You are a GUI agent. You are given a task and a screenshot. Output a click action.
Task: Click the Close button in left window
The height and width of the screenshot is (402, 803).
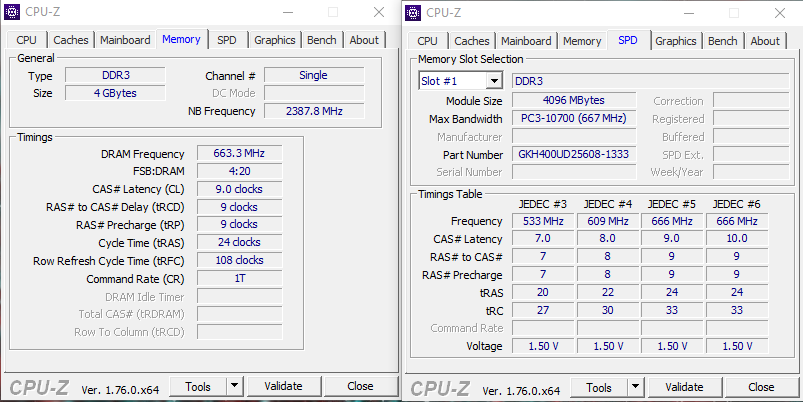(x=360, y=386)
